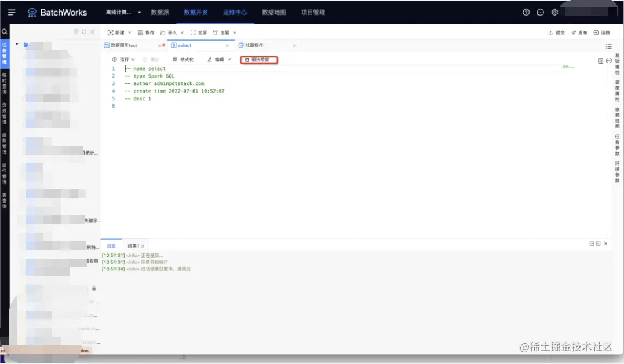Click the locate icon above task tree
The width and height of the screenshot is (624, 364).
[x=76, y=31]
